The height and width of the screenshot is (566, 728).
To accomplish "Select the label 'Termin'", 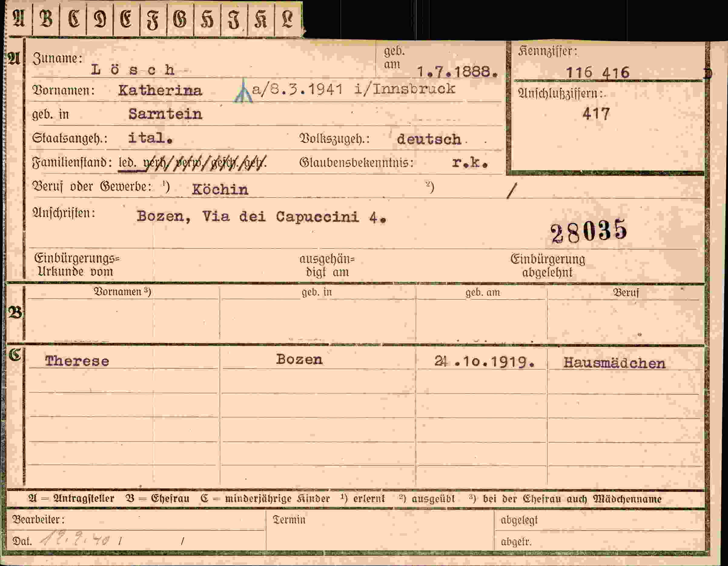I will [x=289, y=520].
